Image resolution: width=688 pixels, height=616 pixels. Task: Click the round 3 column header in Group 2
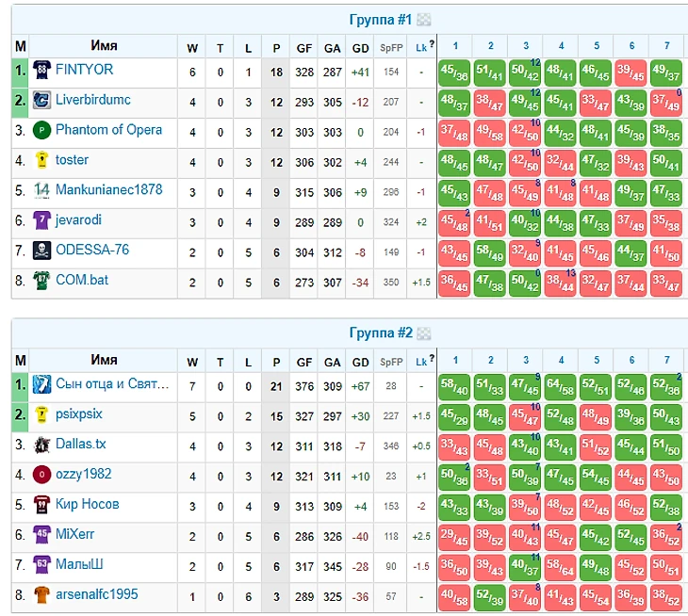point(524,359)
